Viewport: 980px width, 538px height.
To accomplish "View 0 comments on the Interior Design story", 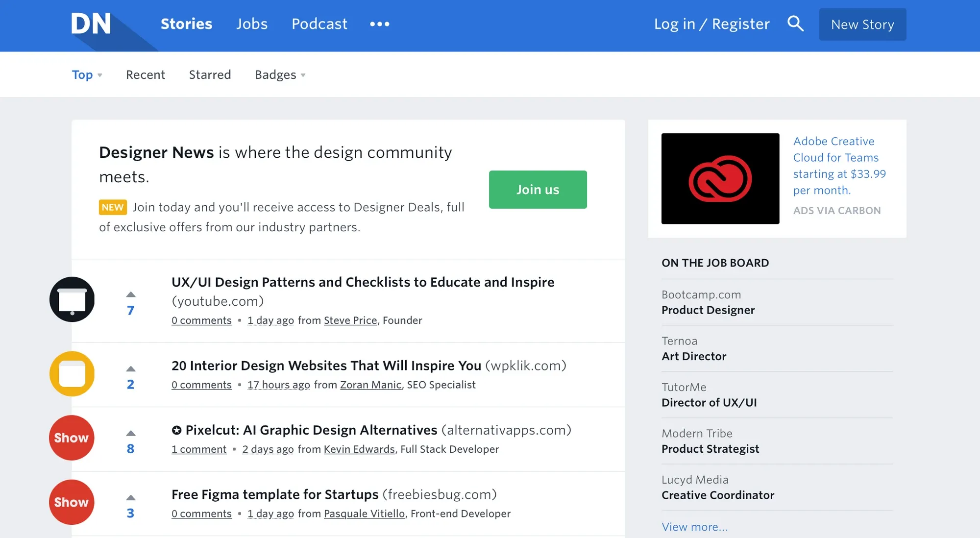I will click(x=201, y=385).
